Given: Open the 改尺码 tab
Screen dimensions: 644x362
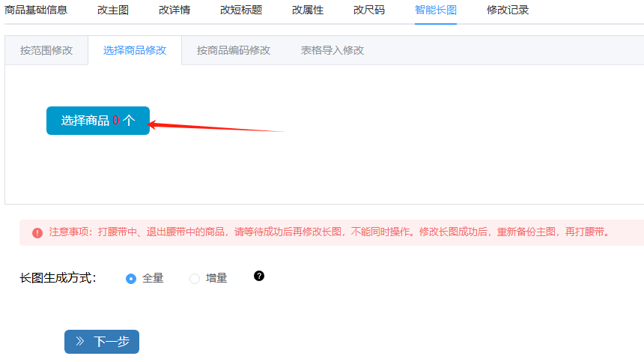Looking at the screenshot, I should (369, 10).
